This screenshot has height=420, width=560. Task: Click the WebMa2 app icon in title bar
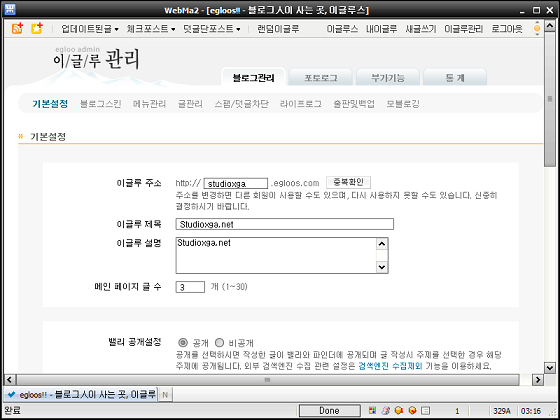click(x=10, y=10)
